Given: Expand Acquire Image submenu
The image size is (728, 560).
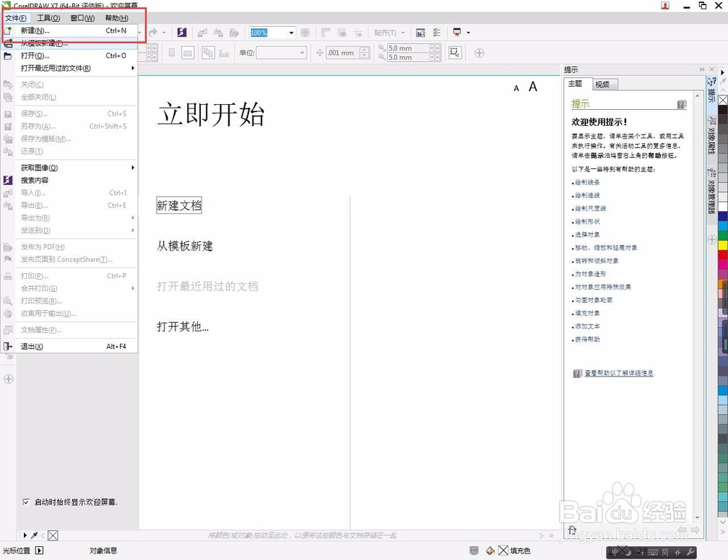Looking at the screenshot, I should pos(70,167).
